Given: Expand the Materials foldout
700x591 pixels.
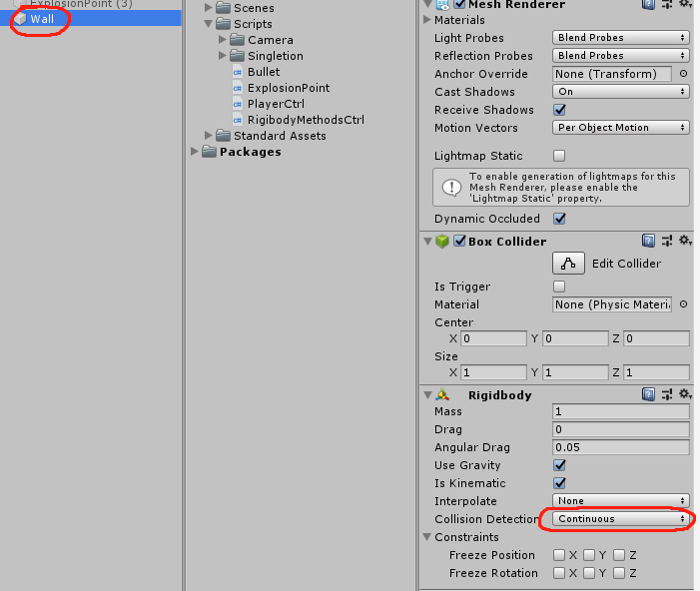Looking at the screenshot, I should click(x=427, y=20).
